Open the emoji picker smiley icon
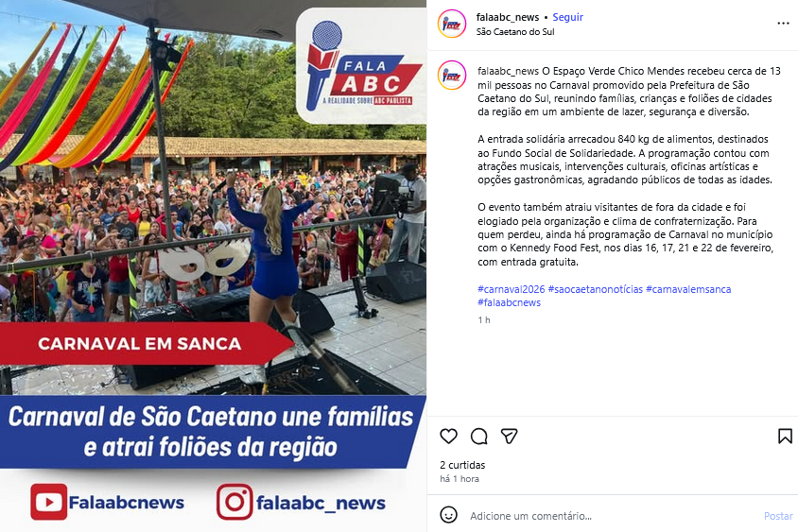The width and height of the screenshot is (798, 532). click(448, 515)
